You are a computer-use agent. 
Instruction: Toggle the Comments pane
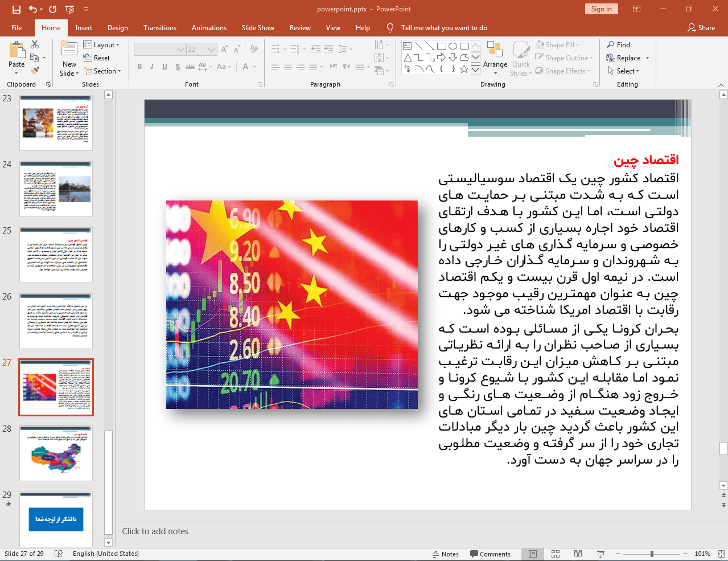pos(490,554)
